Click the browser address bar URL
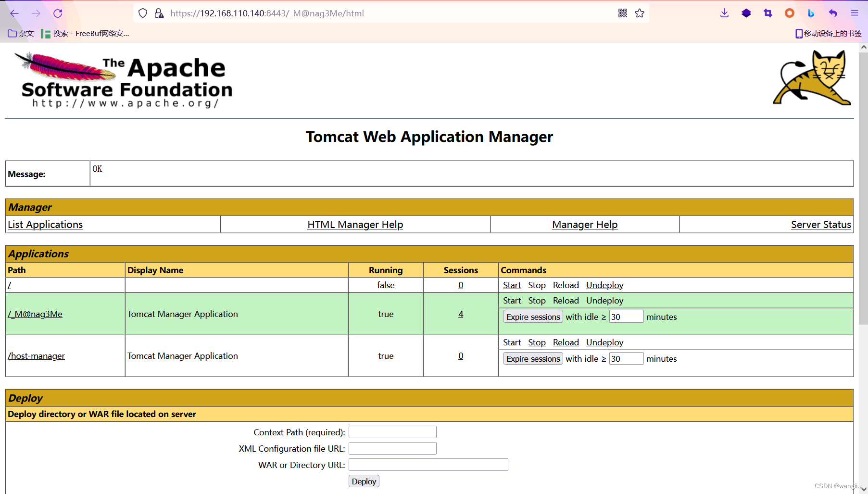868x494 pixels. point(267,13)
